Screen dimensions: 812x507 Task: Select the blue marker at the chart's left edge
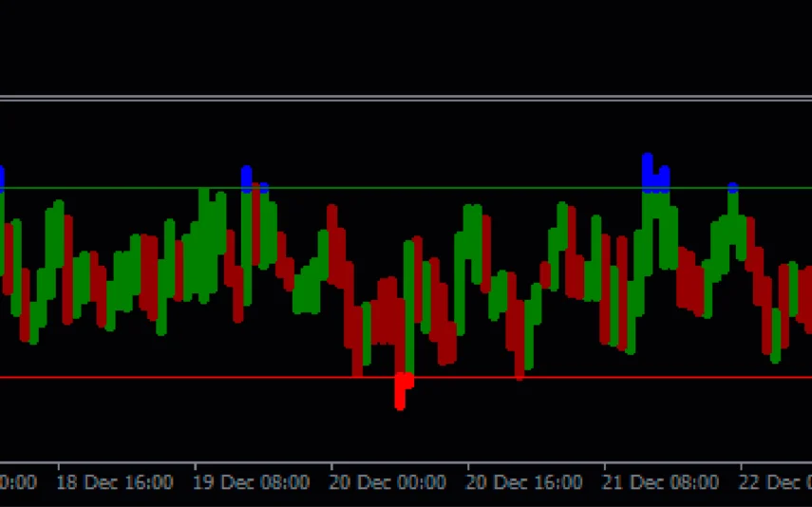[x=2, y=178]
